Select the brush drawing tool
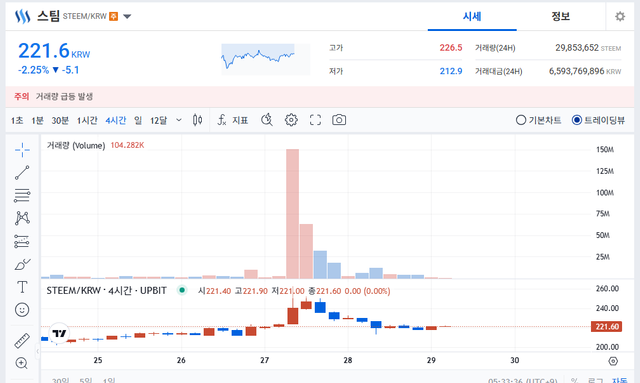 pyautogui.click(x=22, y=264)
